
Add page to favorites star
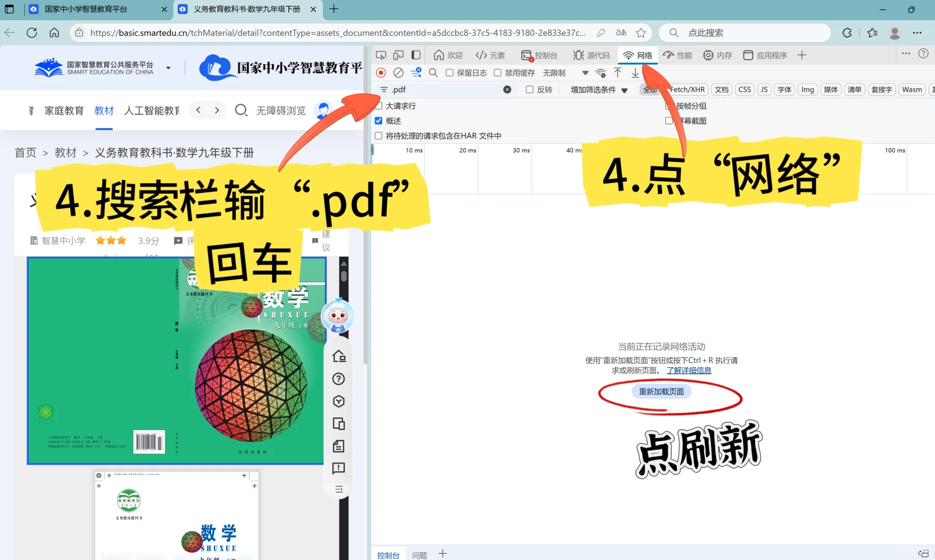click(x=641, y=33)
